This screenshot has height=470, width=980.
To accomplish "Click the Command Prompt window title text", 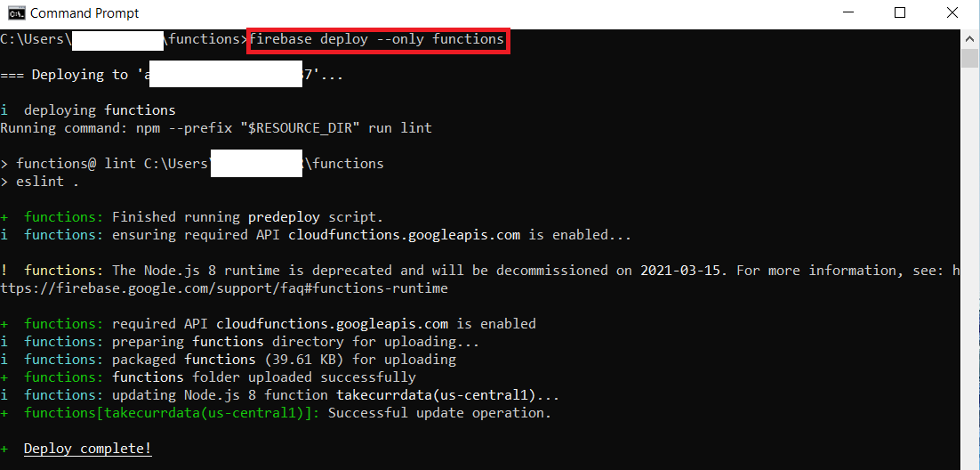I will click(84, 13).
